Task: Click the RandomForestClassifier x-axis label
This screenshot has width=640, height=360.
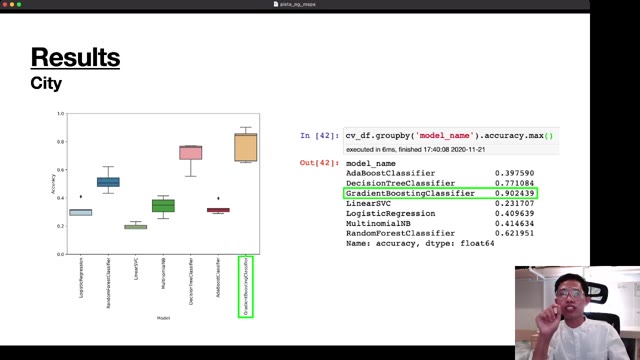Action: pos(108,282)
